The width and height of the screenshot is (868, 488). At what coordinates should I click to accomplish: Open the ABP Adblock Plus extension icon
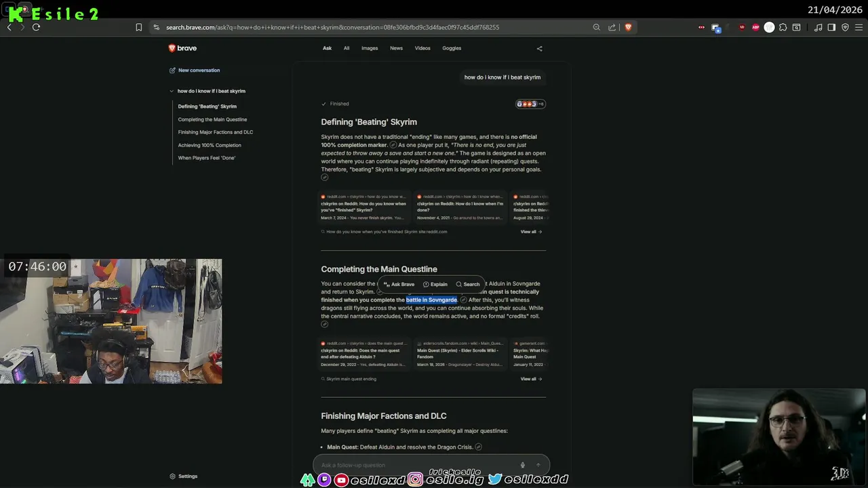[755, 27]
